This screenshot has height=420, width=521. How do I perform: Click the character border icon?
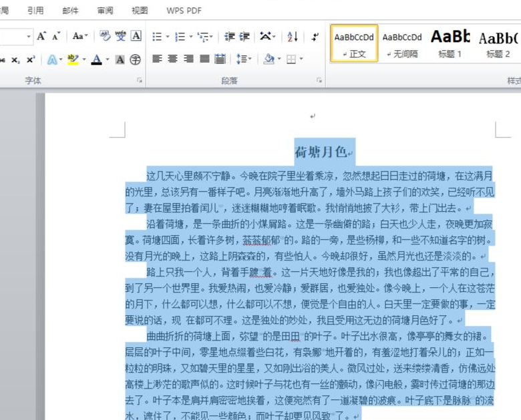pos(136,36)
